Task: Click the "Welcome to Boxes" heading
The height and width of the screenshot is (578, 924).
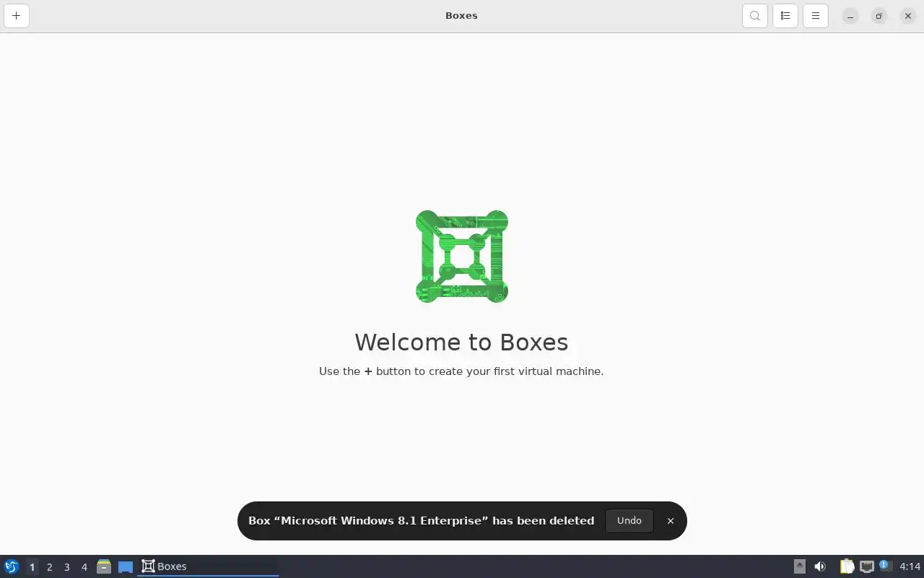Action: tap(461, 342)
